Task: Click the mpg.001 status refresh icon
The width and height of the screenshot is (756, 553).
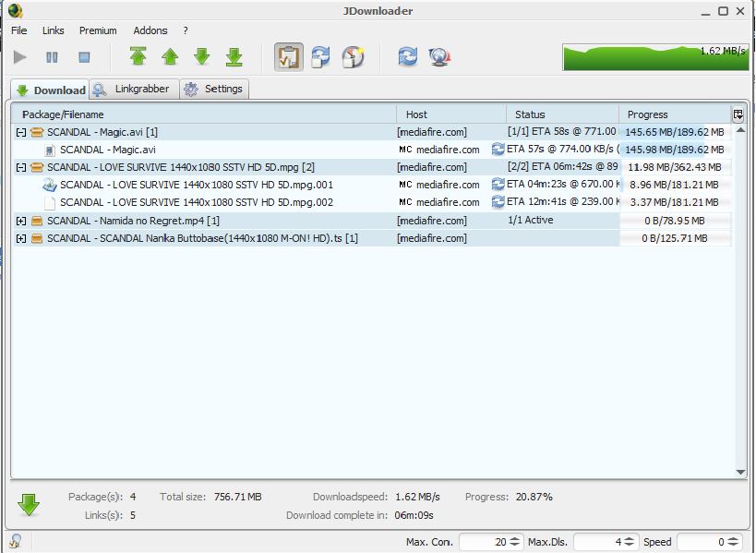Action: tap(498, 184)
